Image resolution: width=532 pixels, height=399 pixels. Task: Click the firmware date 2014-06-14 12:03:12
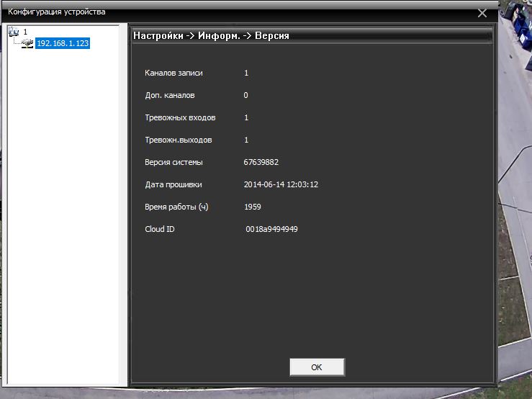pyautogui.click(x=281, y=184)
